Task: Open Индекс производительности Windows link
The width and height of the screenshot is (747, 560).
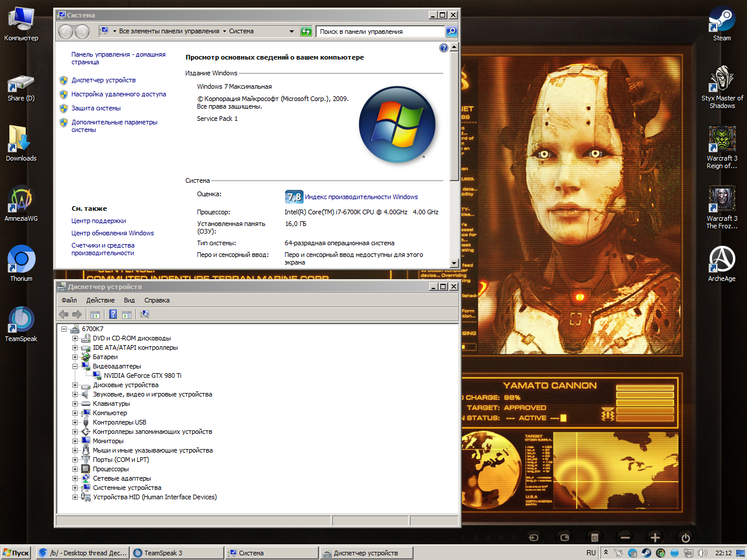Action: click(x=362, y=197)
